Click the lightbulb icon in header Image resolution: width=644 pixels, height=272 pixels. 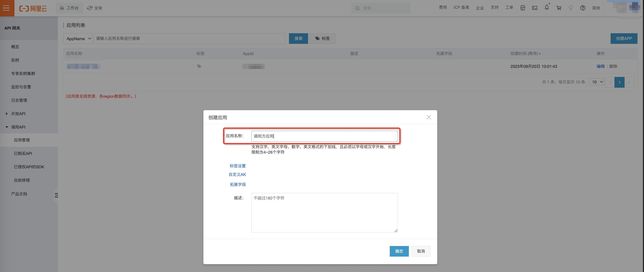click(571, 8)
